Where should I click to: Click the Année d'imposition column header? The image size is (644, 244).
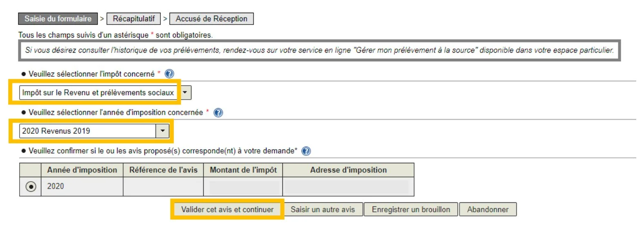(x=82, y=170)
